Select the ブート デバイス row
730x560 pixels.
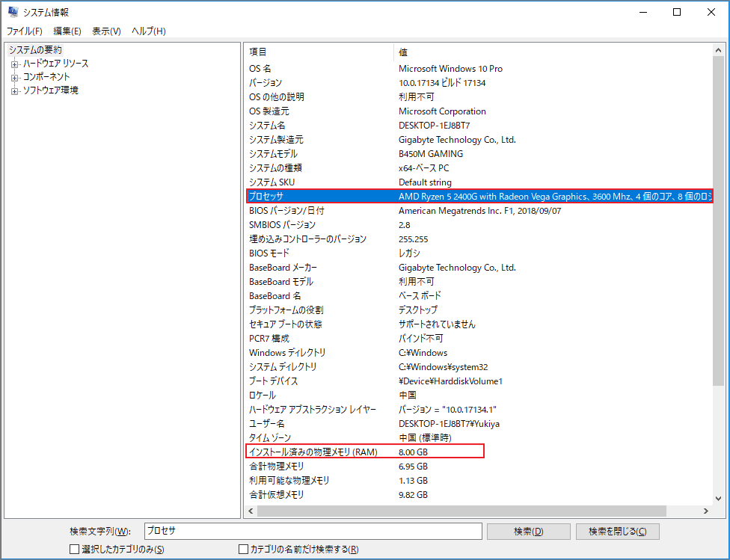point(479,381)
